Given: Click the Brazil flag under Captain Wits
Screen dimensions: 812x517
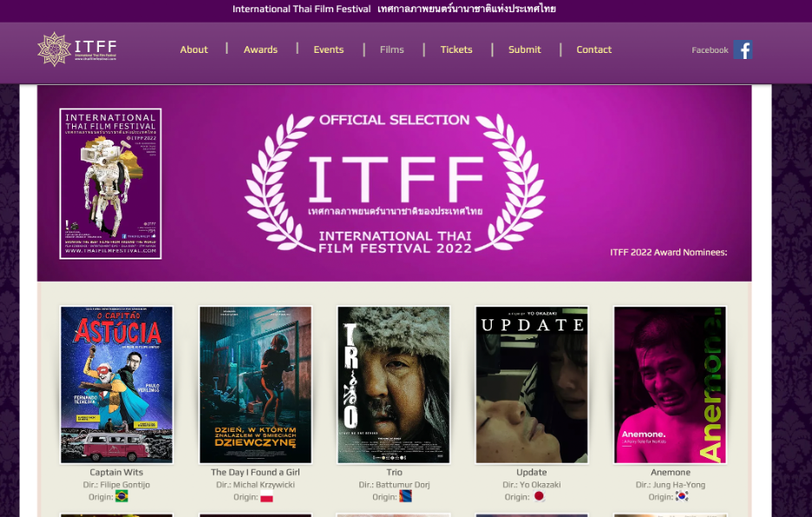Looking at the screenshot, I should [x=121, y=497].
